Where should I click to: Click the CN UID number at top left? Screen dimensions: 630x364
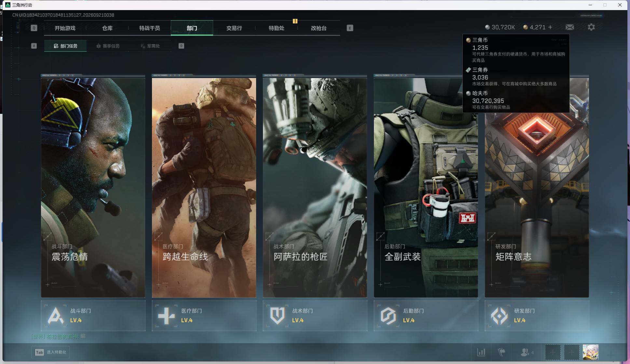coord(63,15)
